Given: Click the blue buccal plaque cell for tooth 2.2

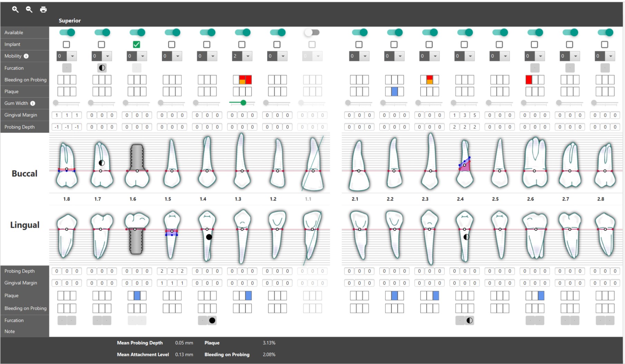Looking at the screenshot, I should pos(394,92).
